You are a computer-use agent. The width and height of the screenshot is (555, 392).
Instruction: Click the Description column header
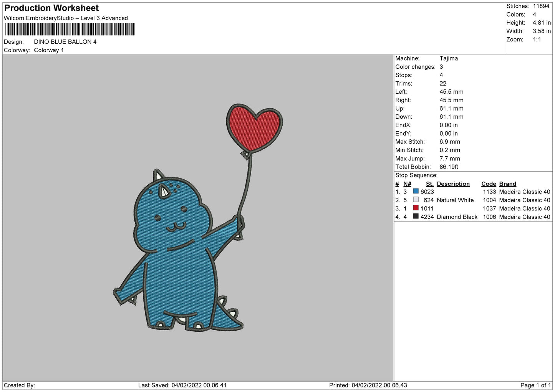(x=453, y=184)
